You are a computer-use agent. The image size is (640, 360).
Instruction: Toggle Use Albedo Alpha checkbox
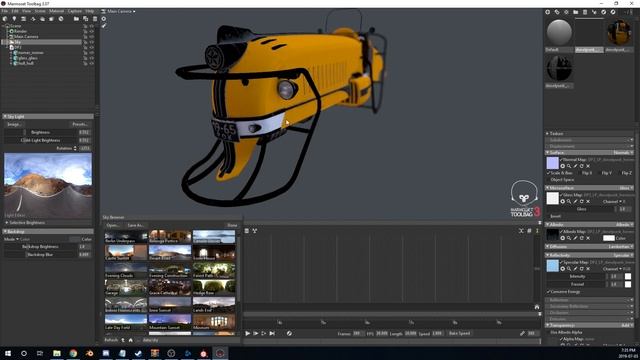tap(548, 332)
